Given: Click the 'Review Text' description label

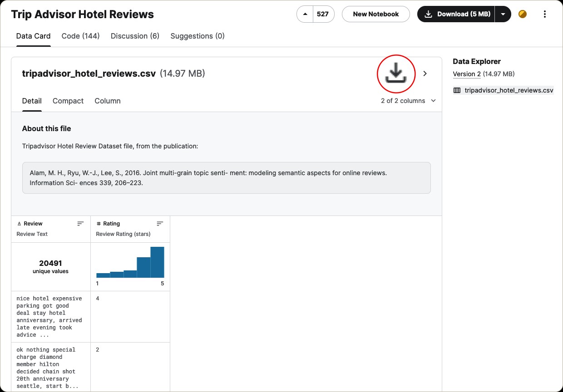Looking at the screenshot, I should 32,234.
